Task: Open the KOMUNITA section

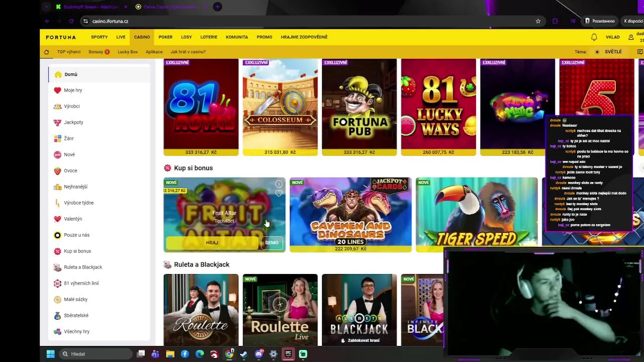Action: (x=237, y=37)
